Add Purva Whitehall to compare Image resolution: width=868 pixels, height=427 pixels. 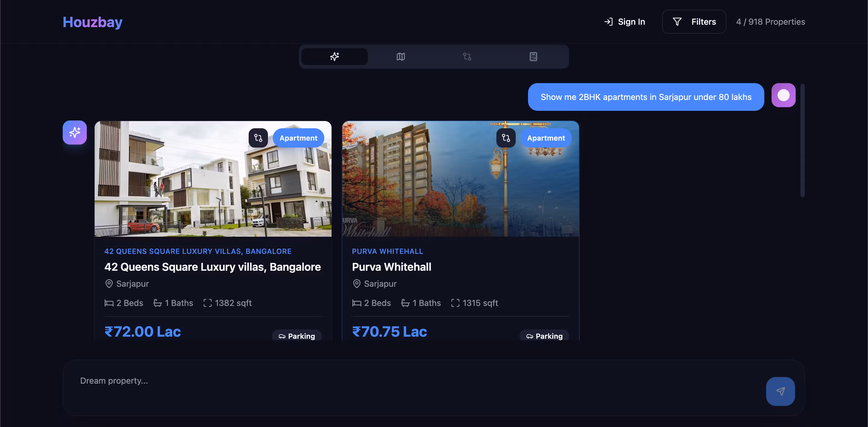coord(506,138)
